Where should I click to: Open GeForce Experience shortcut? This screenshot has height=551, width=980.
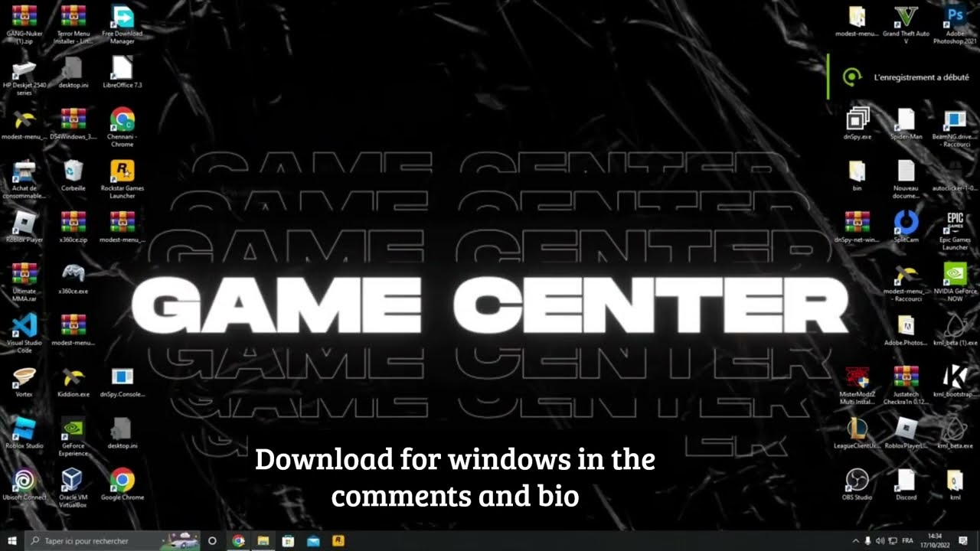(73, 437)
